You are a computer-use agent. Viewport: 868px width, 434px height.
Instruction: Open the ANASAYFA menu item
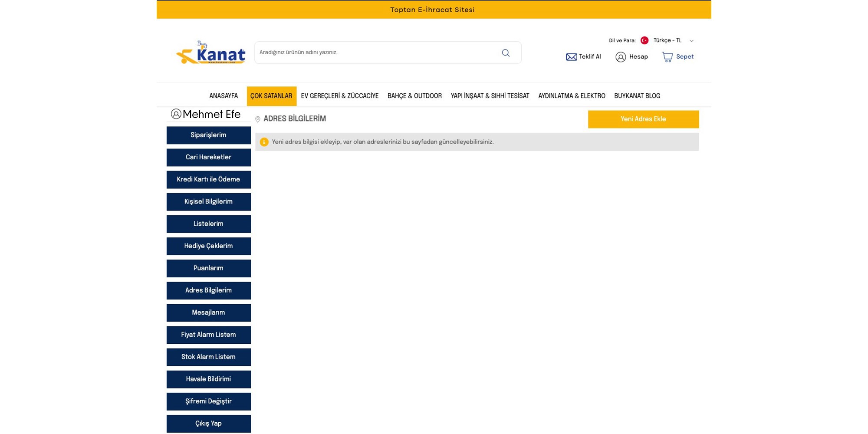coord(224,96)
